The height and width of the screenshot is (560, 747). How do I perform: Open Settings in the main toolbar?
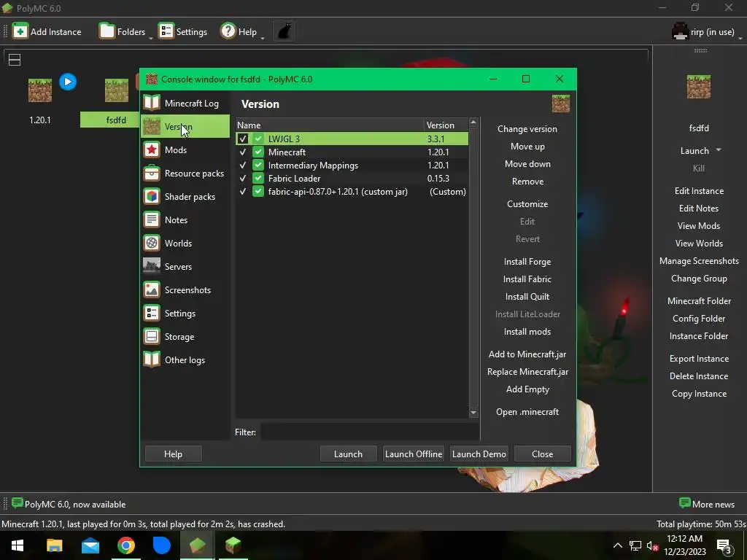[x=183, y=31]
